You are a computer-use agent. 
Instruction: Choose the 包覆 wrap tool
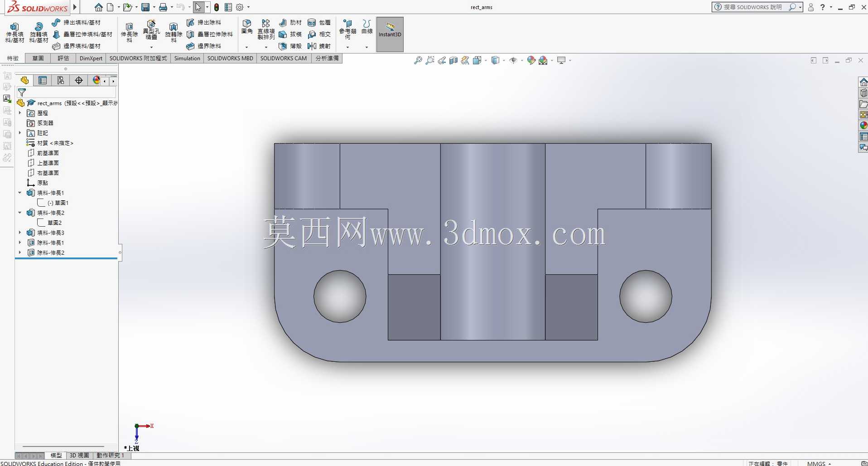tap(319, 23)
